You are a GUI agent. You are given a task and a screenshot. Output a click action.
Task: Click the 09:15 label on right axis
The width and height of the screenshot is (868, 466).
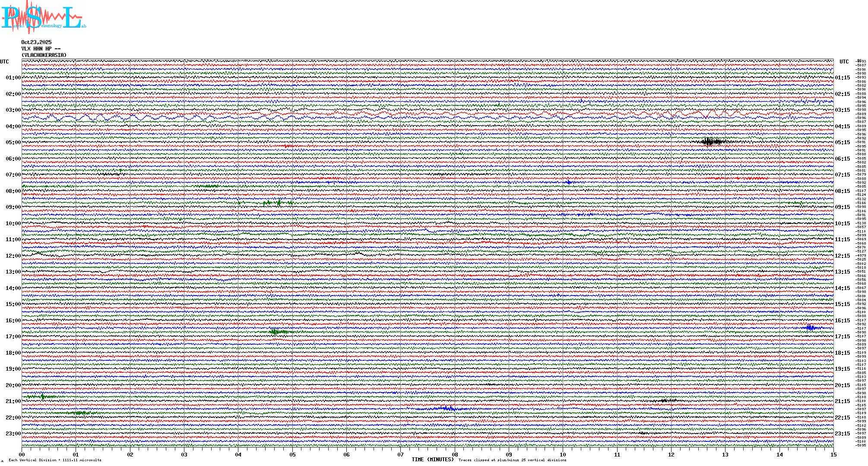click(842, 207)
